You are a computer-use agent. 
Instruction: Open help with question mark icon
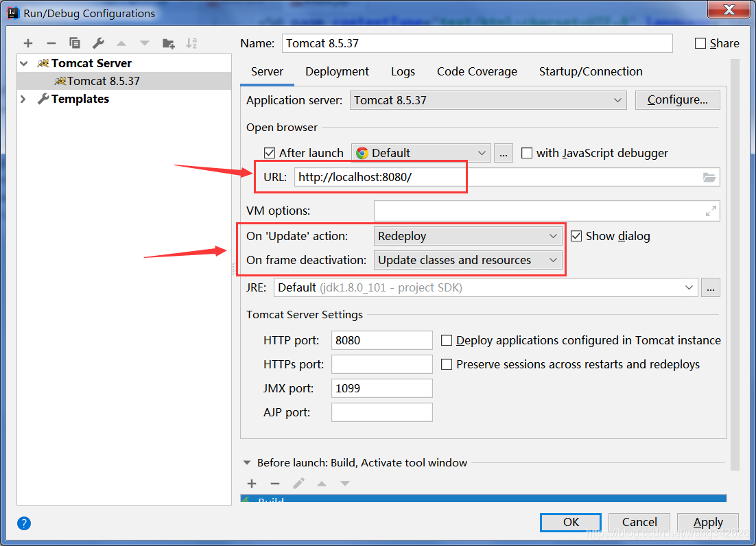tap(23, 523)
